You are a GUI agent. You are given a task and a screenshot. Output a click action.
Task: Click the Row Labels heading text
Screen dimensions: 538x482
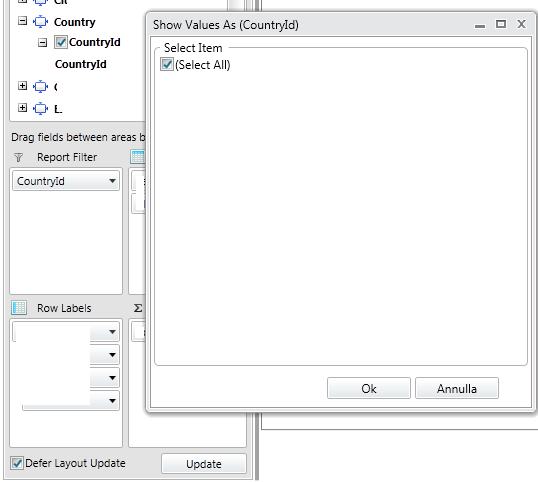coord(64,308)
